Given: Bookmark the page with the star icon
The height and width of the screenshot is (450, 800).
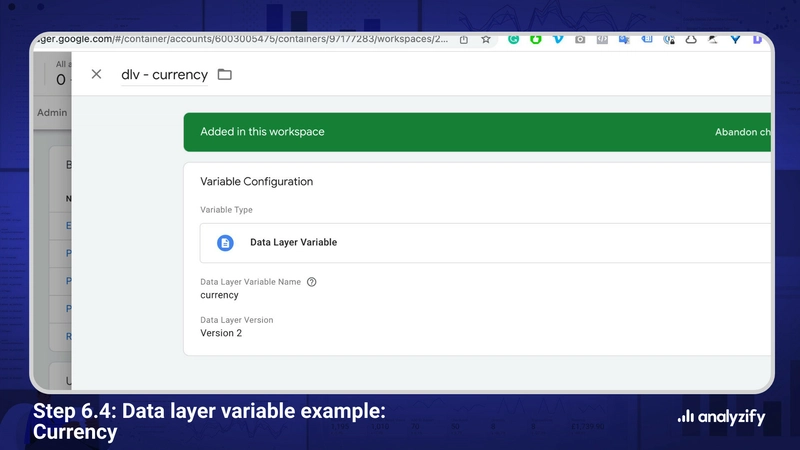Looking at the screenshot, I should pyautogui.click(x=486, y=39).
